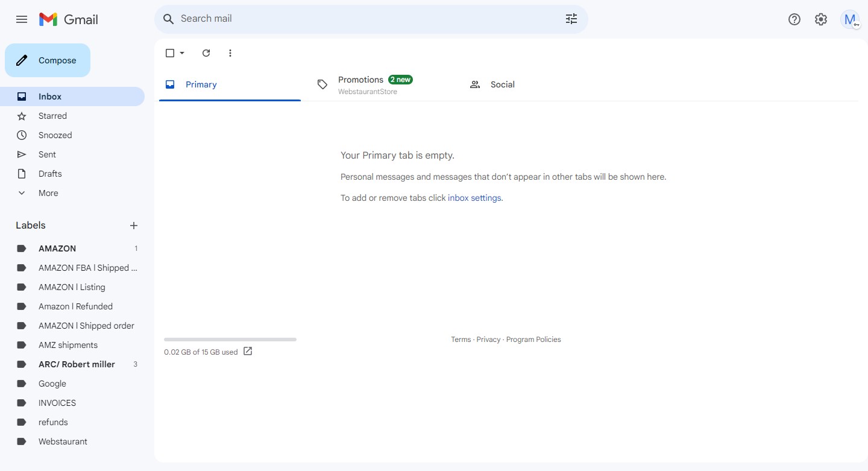Open the Google account avatar
The height and width of the screenshot is (471, 868).
[x=850, y=19]
